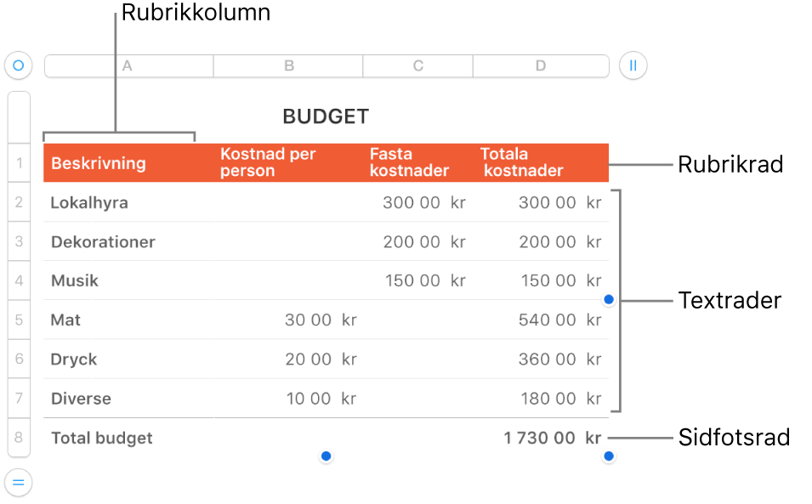Click the dot handle on the table's right edge
This screenshot has height=504, width=812.
[609, 298]
